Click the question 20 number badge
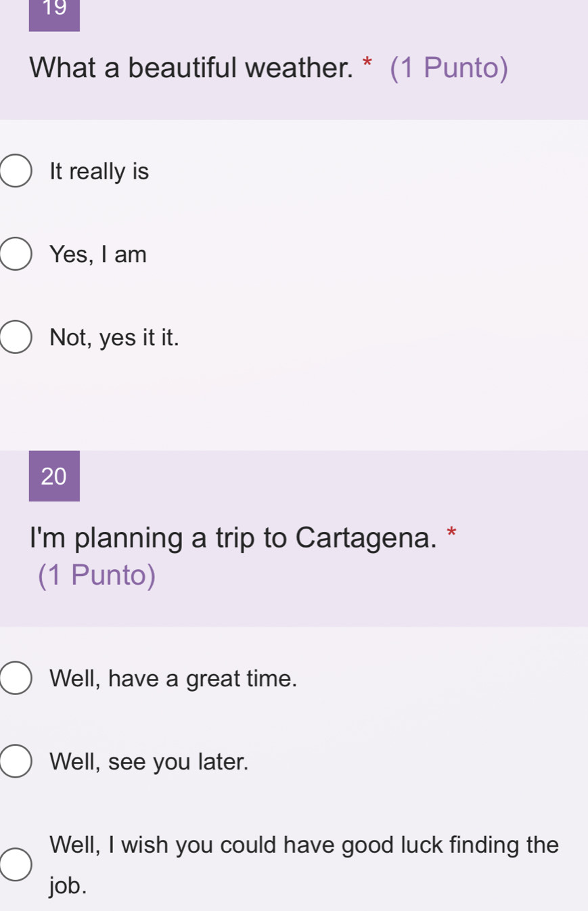588x911 pixels. pyautogui.click(x=54, y=476)
